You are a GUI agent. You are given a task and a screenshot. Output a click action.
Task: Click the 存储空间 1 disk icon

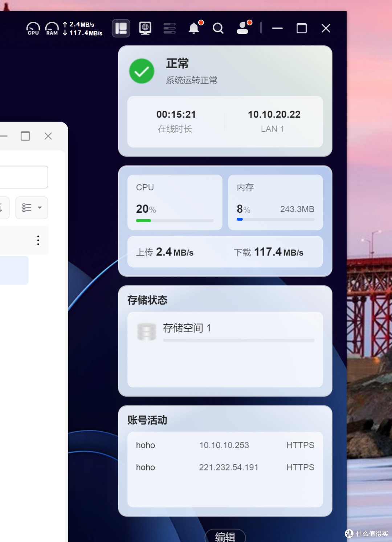pyautogui.click(x=147, y=332)
